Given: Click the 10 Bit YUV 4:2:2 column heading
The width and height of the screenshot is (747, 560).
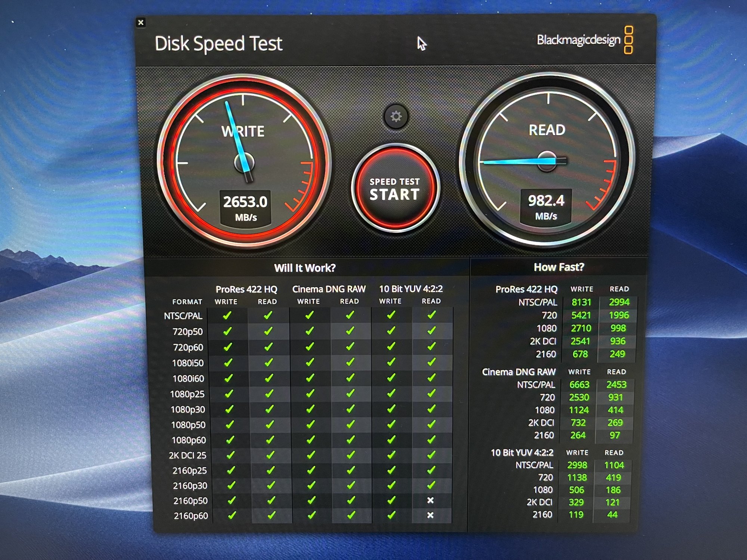Looking at the screenshot, I should [410, 289].
